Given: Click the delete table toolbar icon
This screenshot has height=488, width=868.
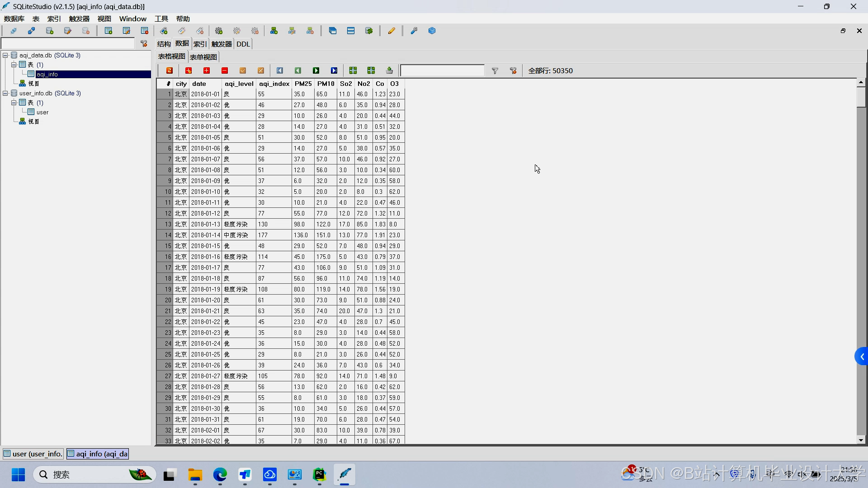Looking at the screenshot, I should pyautogui.click(x=145, y=31).
